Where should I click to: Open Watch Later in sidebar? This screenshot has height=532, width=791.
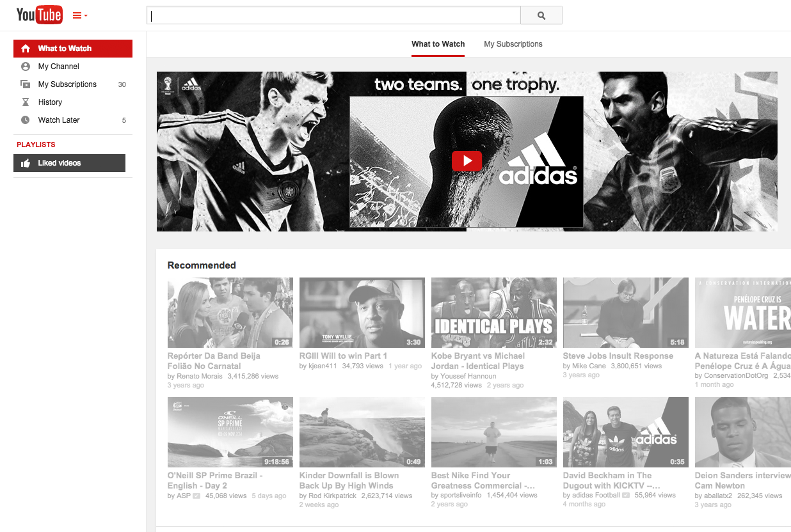tap(73, 120)
